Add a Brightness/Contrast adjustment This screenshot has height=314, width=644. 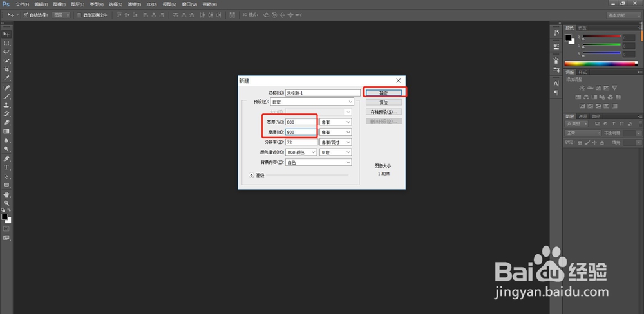(x=582, y=88)
